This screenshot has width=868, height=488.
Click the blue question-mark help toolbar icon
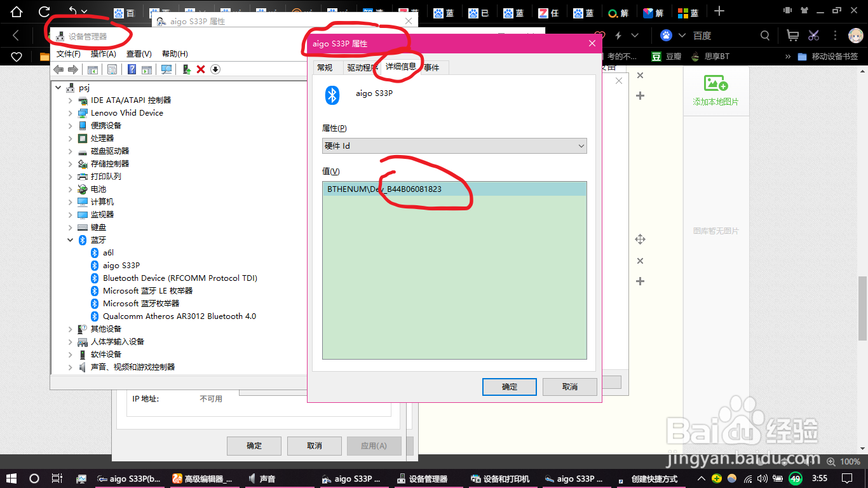pos(132,69)
